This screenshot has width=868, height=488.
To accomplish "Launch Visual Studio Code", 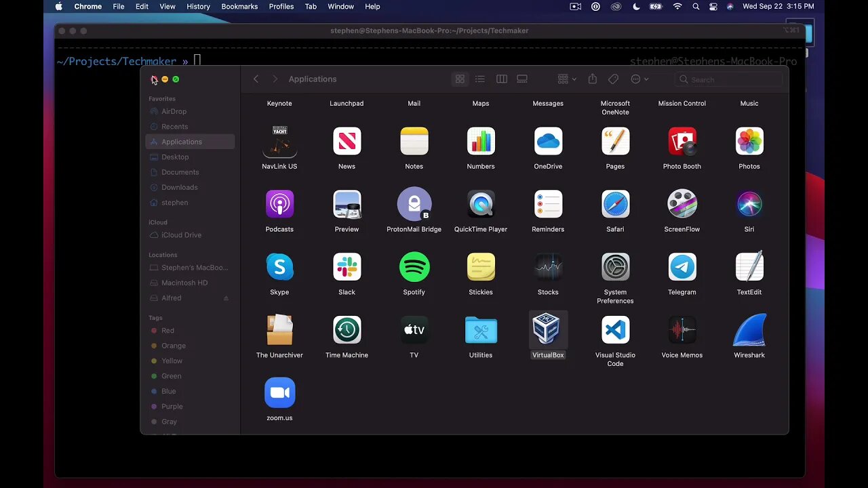I will tap(615, 330).
